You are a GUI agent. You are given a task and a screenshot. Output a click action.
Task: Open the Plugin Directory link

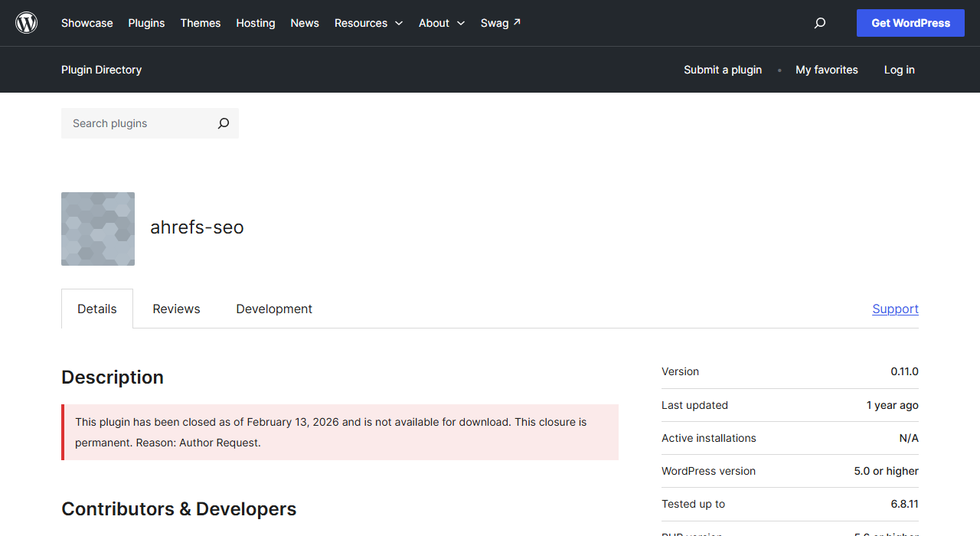pyautogui.click(x=102, y=70)
